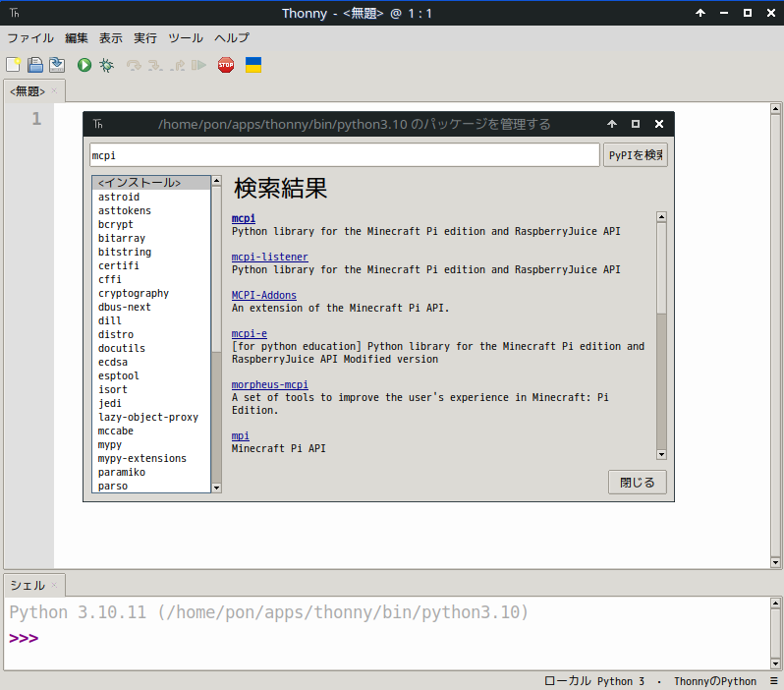This screenshot has width=784, height=690.
Task: Click the 閉じる button
Action: click(637, 483)
